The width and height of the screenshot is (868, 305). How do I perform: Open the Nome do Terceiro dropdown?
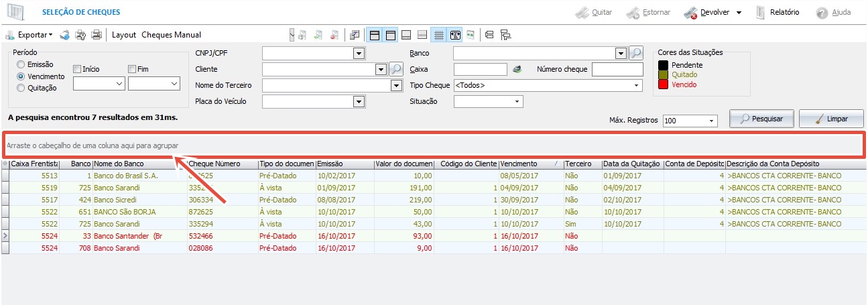tap(395, 85)
